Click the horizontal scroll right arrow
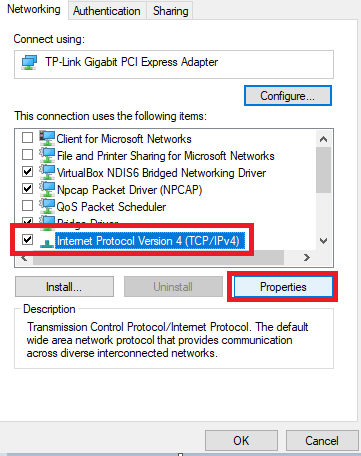Screen dimensions: 361x456 307,257
